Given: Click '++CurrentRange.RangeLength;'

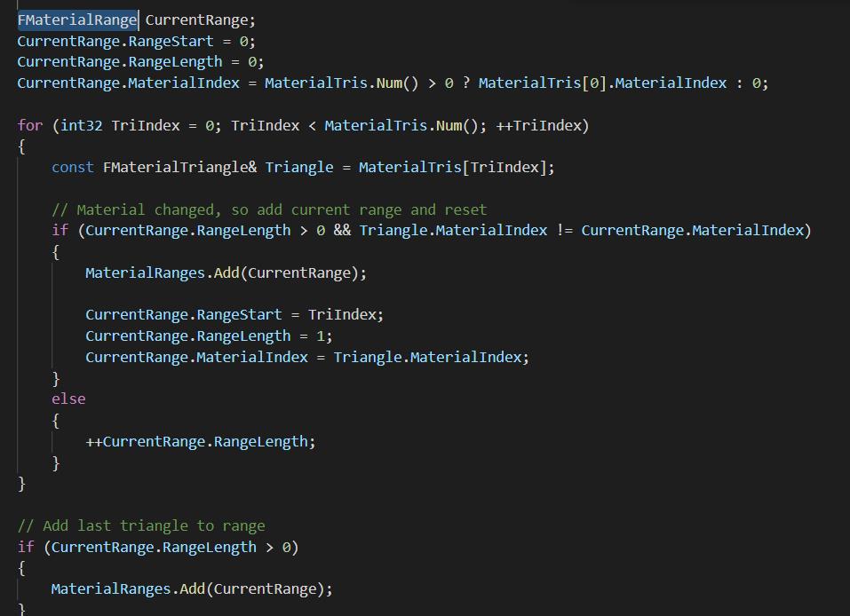Looking at the screenshot, I should click(201, 442).
